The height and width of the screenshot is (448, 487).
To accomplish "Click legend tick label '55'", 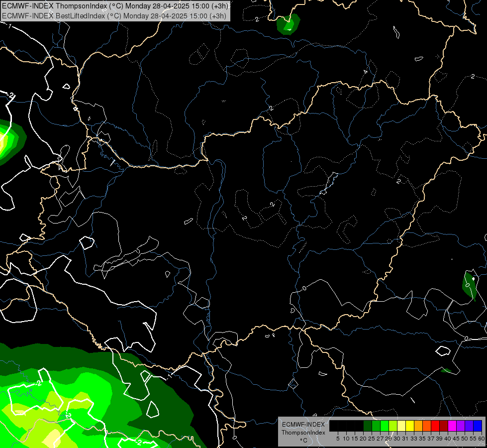I will tap(474, 439).
